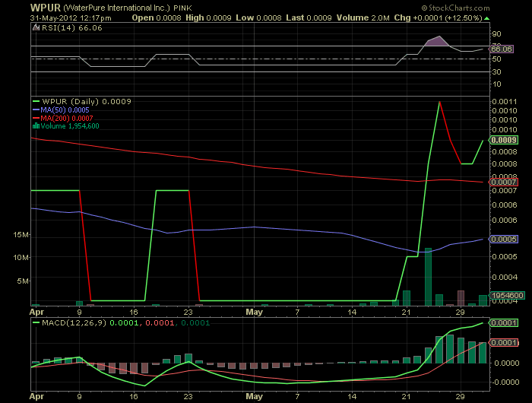Click the Volume 2.0M header value
This screenshot has height=403, width=532.
[363, 18]
